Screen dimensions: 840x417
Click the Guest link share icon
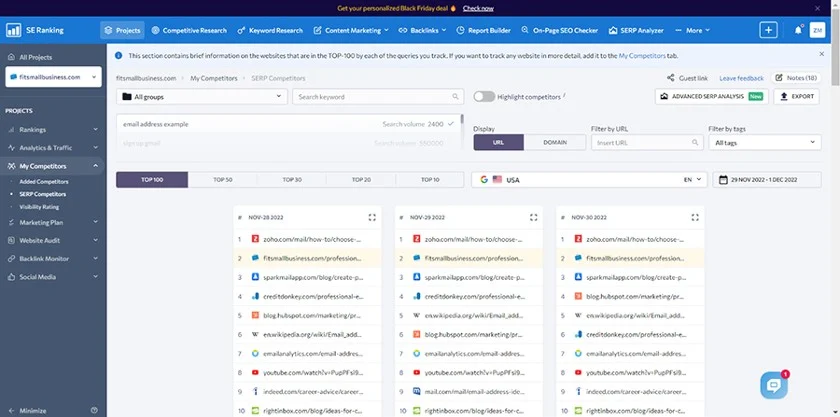(671, 78)
